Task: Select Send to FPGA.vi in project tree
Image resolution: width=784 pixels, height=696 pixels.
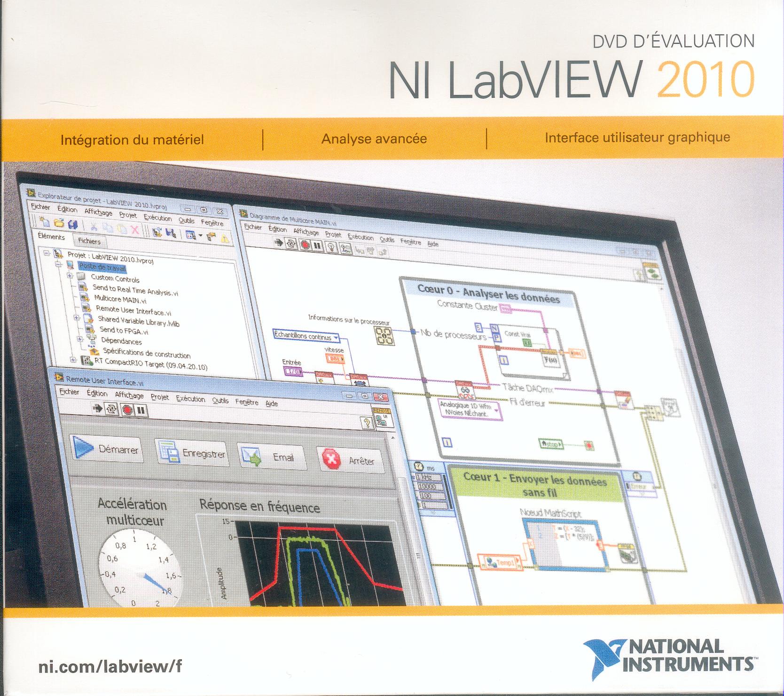Action: click(x=123, y=331)
